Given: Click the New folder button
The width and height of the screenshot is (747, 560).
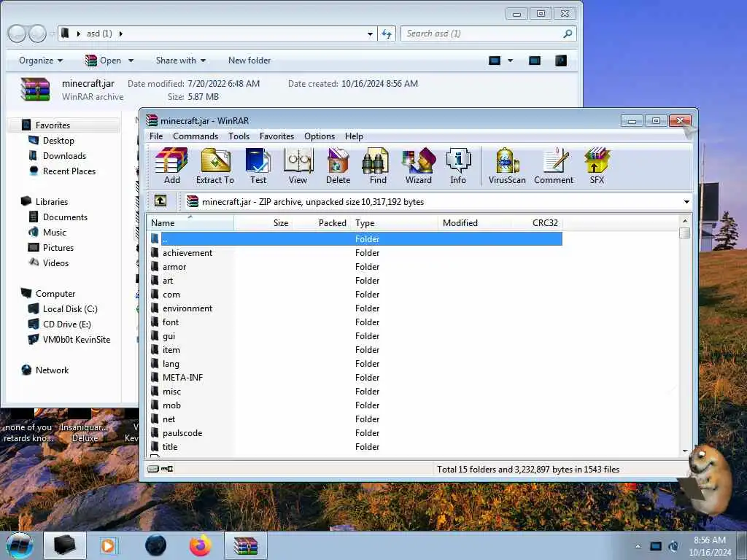Looking at the screenshot, I should [x=249, y=61].
